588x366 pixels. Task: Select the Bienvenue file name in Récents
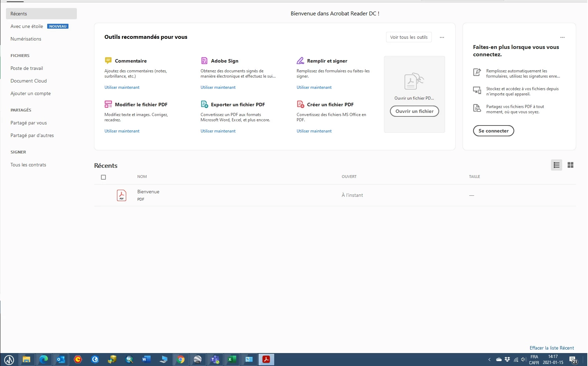coord(148,192)
